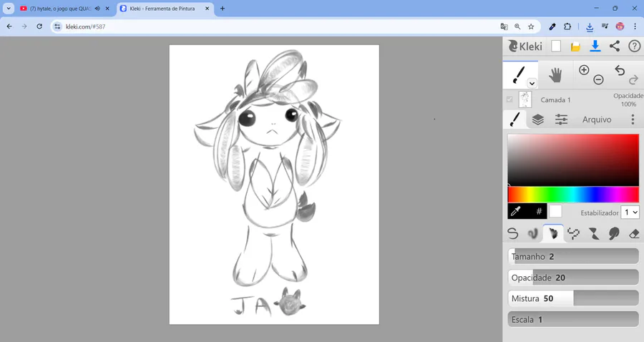This screenshot has width=644, height=342.
Task: Choose the Blend brush type
Action: tap(532, 234)
